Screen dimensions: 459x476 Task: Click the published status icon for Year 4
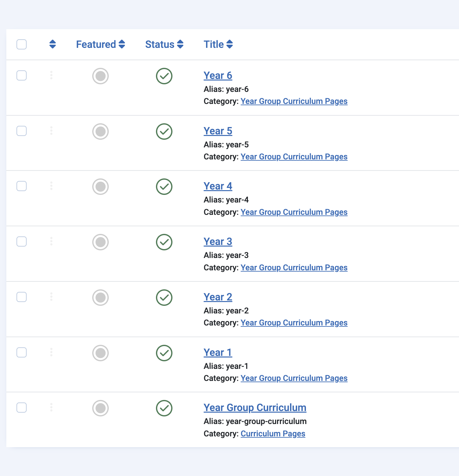coord(164,187)
